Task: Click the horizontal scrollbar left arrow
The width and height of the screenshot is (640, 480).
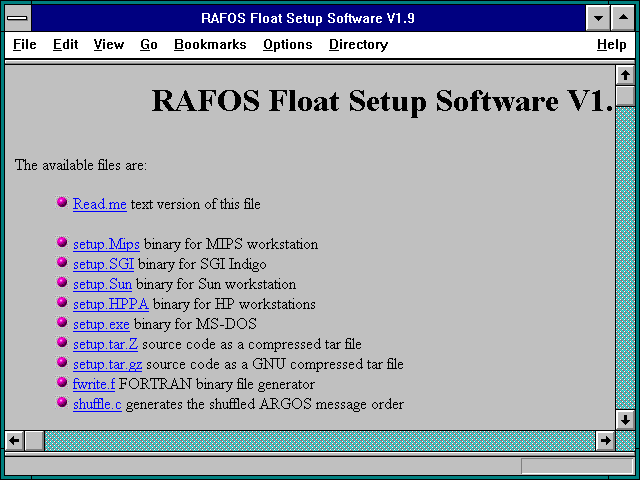Action: [14, 440]
